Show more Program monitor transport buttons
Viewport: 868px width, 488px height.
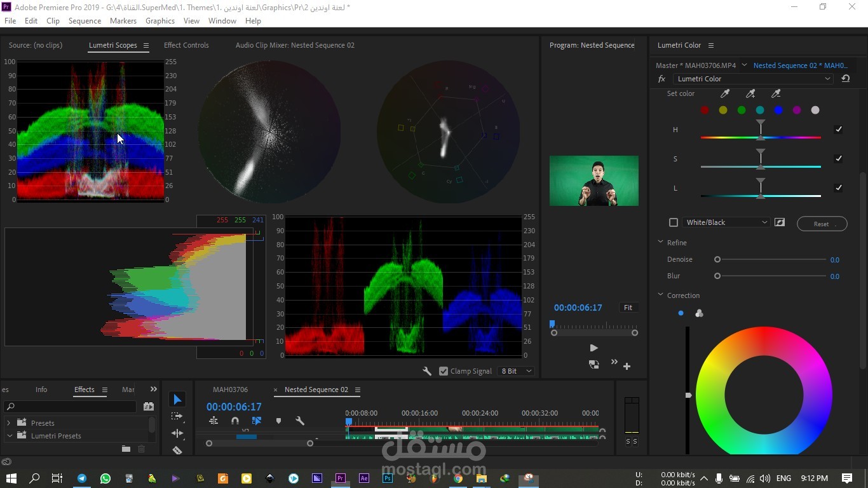click(x=614, y=362)
